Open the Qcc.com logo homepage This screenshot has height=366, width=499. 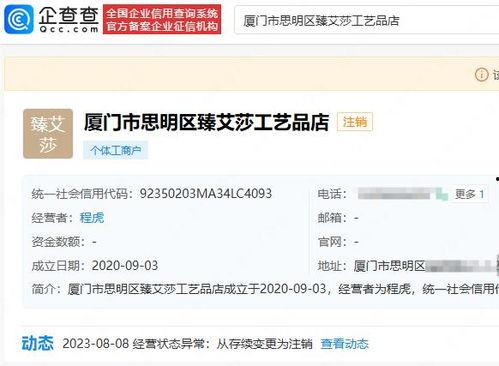click(x=52, y=19)
